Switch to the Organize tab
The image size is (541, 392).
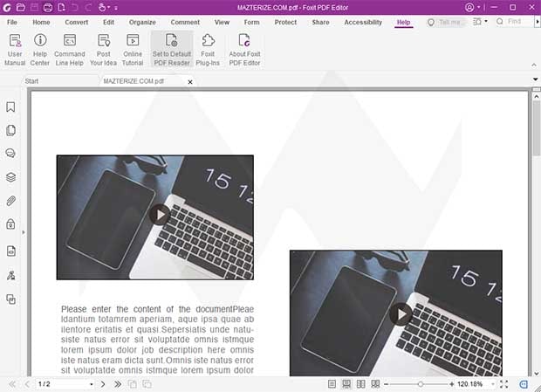click(x=142, y=22)
